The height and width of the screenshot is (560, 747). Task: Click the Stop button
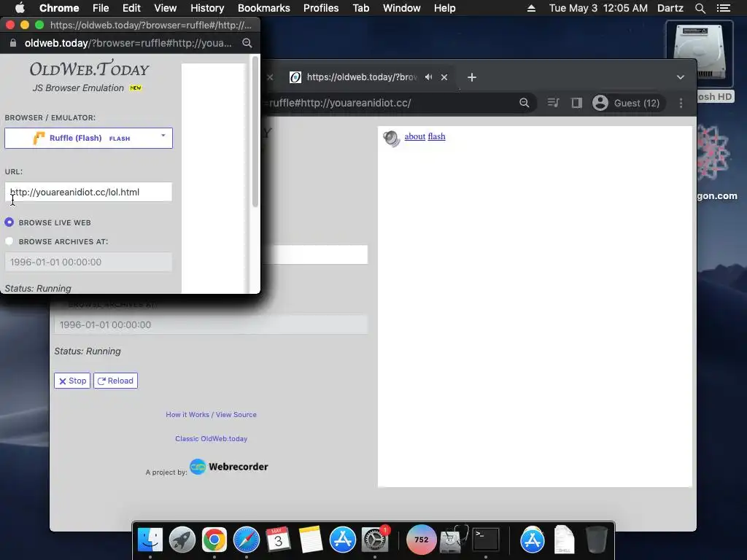click(72, 381)
